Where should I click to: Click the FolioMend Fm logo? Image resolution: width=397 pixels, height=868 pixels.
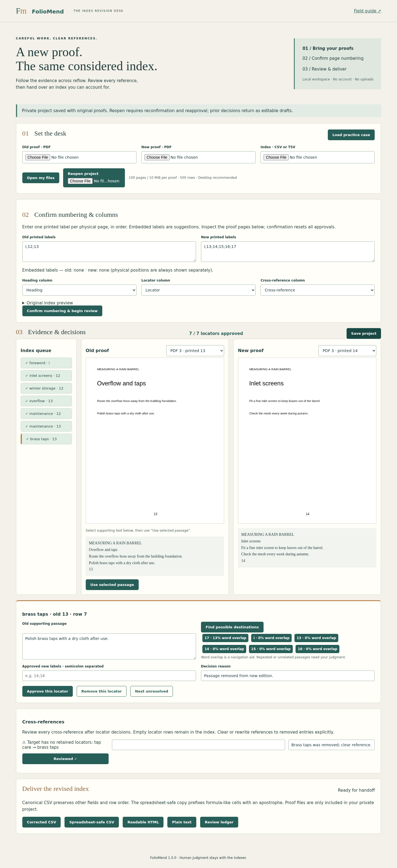pyautogui.click(x=21, y=11)
